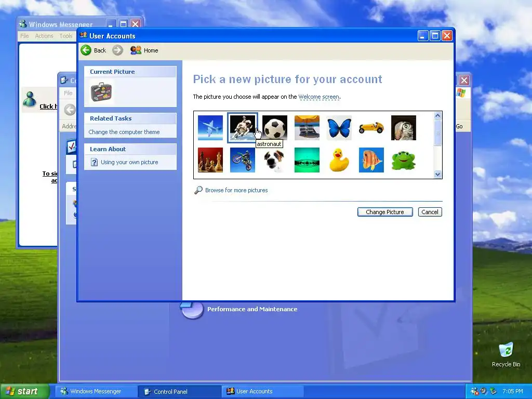
Task: Click Performance and Maintenance pie icon
Action: coord(192,310)
